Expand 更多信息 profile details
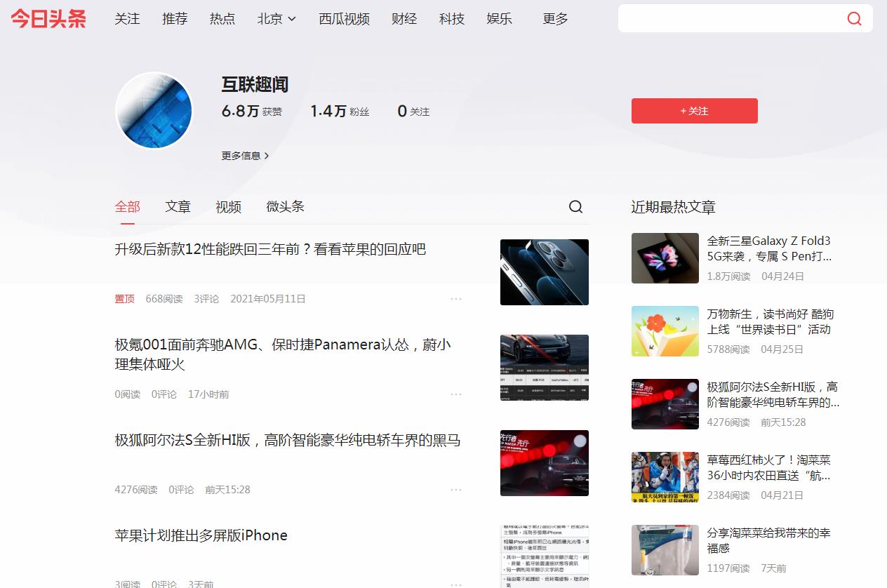The image size is (887, 588). (x=245, y=156)
